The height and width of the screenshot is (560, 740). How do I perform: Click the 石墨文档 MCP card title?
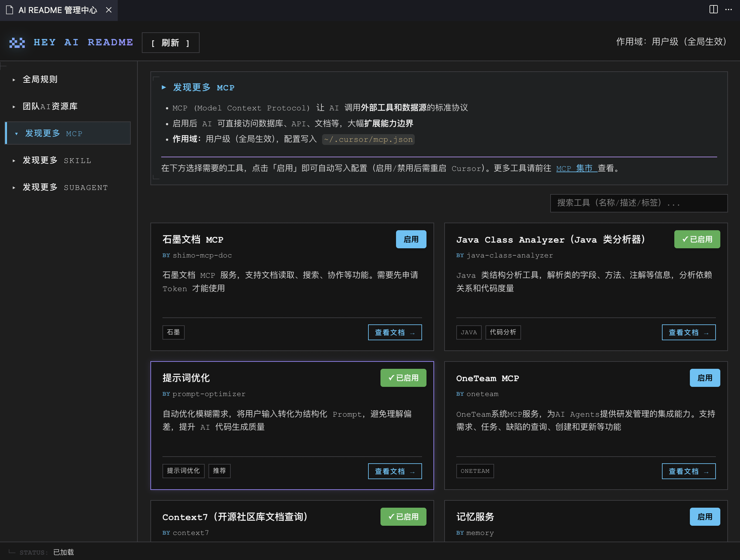point(193,240)
